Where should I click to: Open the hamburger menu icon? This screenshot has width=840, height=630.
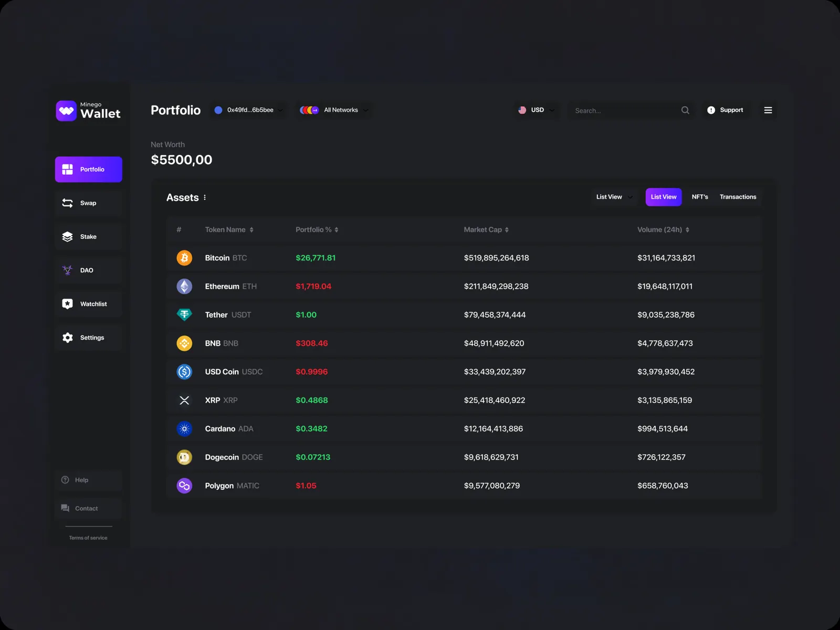[x=768, y=110]
